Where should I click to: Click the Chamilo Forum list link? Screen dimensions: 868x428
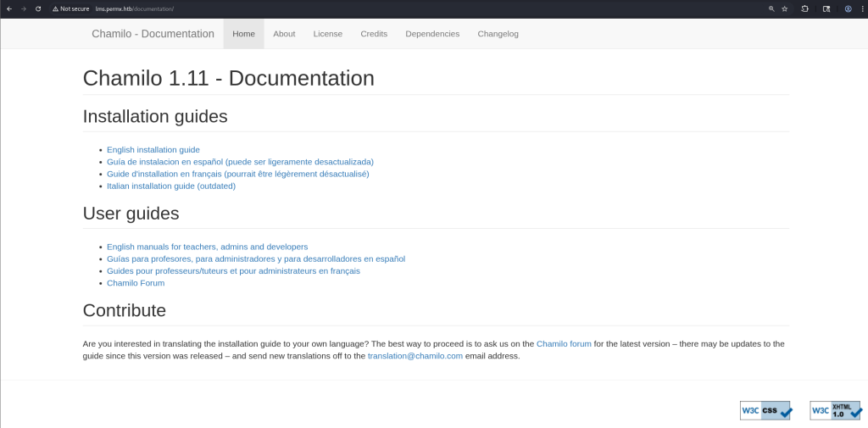point(135,283)
